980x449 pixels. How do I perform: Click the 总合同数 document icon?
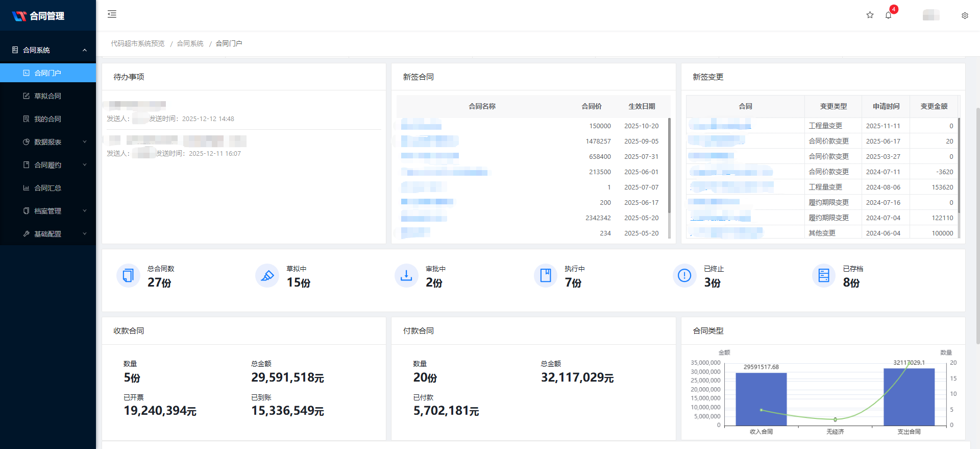tap(128, 276)
